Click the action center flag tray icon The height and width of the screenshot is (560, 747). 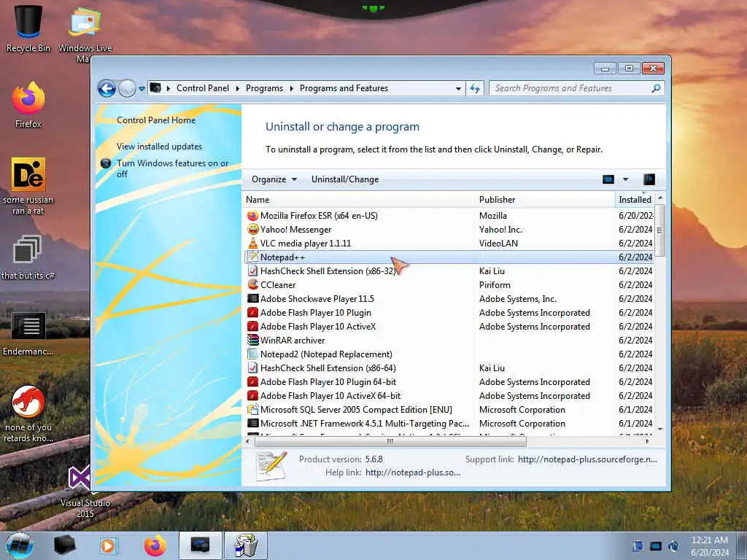click(638, 545)
